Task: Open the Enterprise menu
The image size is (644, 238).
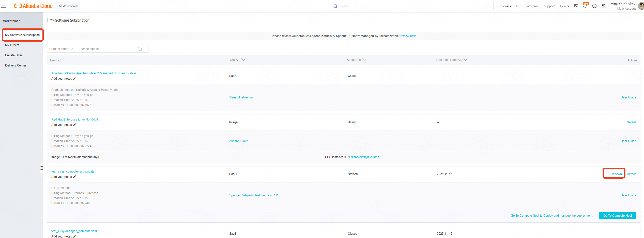Action: [x=532, y=6]
